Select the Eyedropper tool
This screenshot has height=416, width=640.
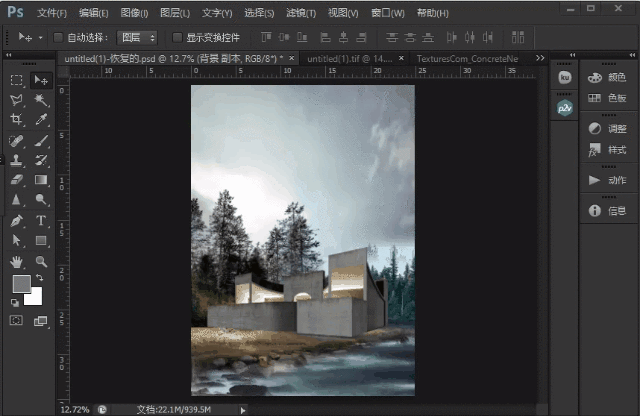(x=41, y=119)
